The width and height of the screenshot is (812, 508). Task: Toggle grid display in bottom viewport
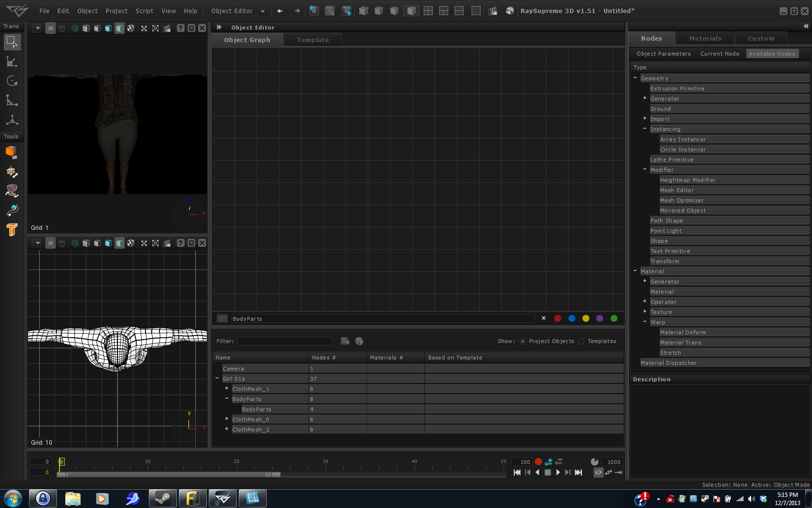click(50, 243)
